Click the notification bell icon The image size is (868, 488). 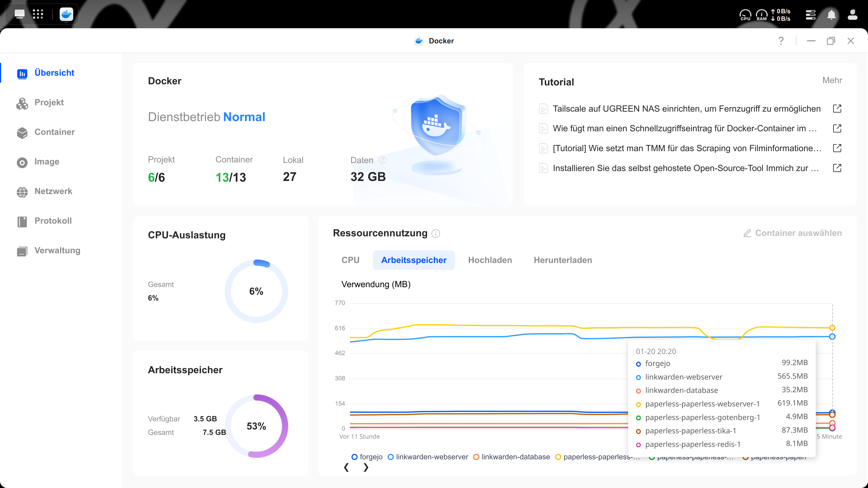click(x=831, y=15)
